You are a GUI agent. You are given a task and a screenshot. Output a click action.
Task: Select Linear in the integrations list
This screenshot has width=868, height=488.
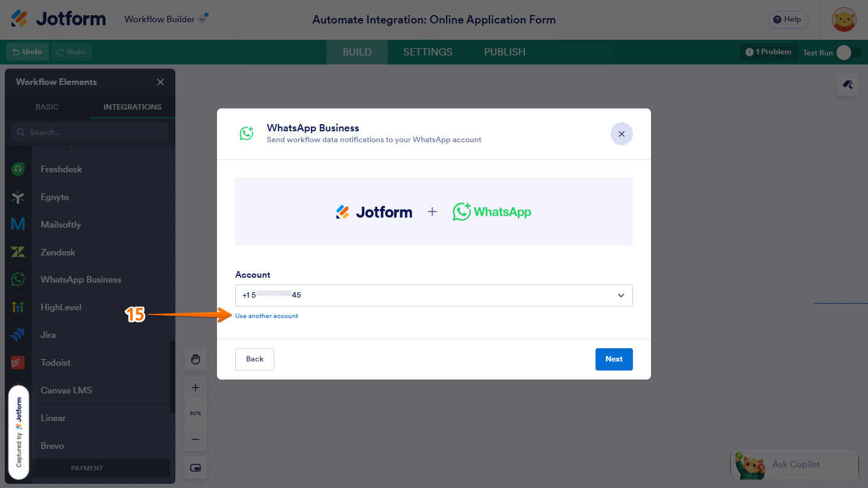point(53,418)
